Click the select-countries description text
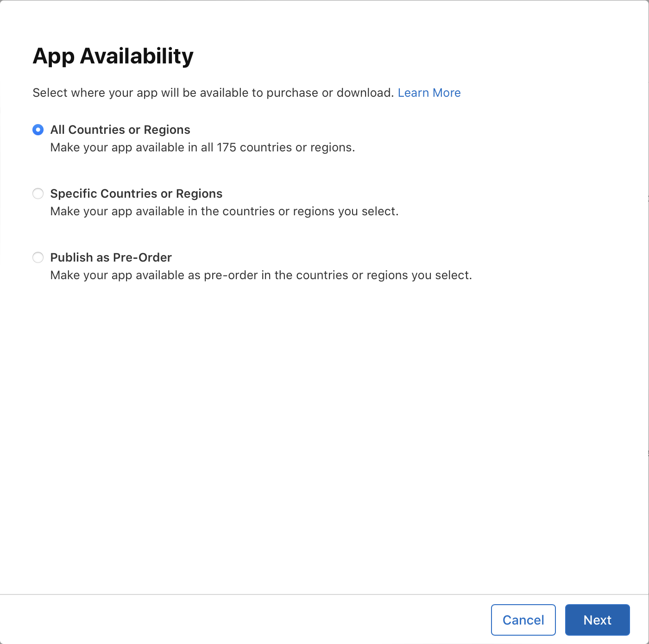This screenshot has height=644, width=649. [x=225, y=211]
